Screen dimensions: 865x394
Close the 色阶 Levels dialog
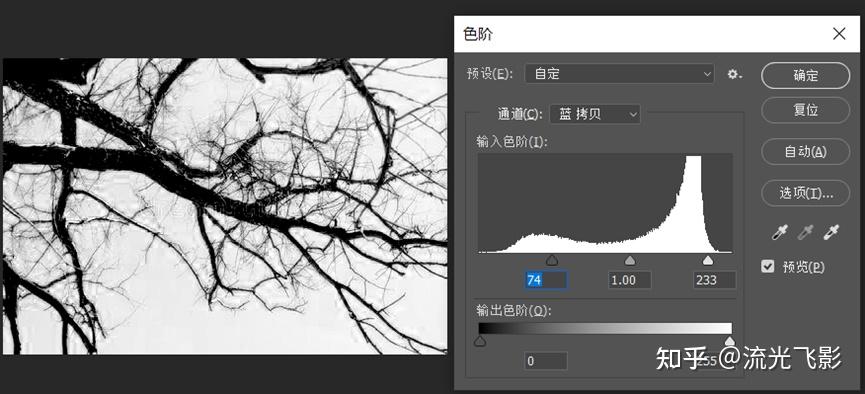click(x=839, y=34)
